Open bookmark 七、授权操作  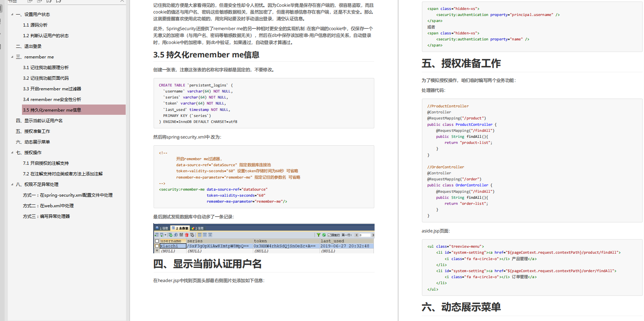(x=29, y=152)
